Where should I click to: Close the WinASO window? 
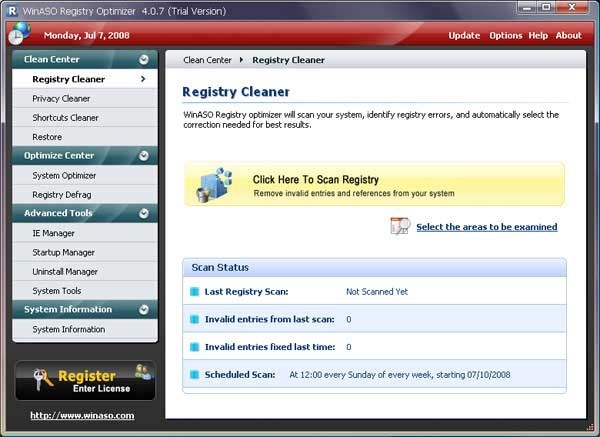pos(572,7)
